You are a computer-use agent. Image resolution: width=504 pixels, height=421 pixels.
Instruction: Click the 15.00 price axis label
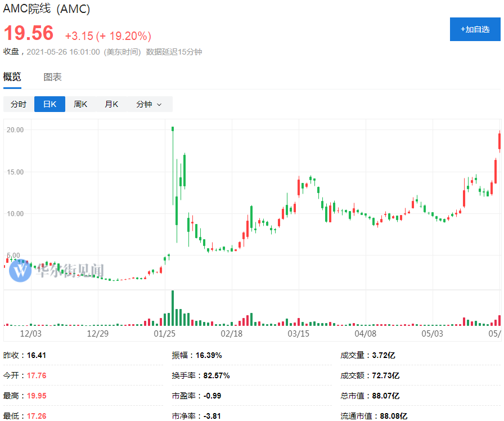15,172
